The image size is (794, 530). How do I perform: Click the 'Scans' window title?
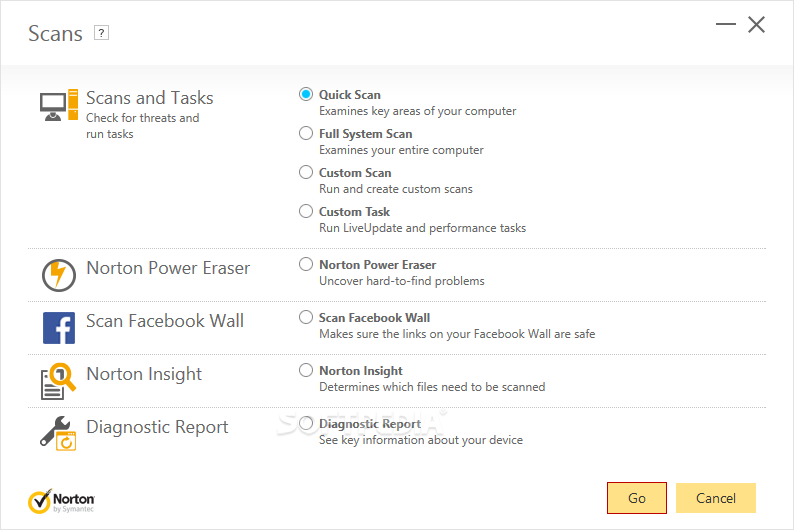coord(55,33)
